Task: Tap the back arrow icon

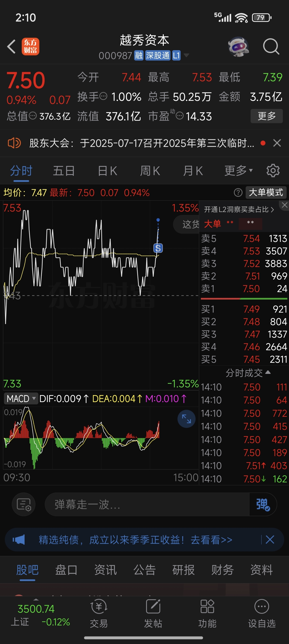Action: click(x=12, y=47)
